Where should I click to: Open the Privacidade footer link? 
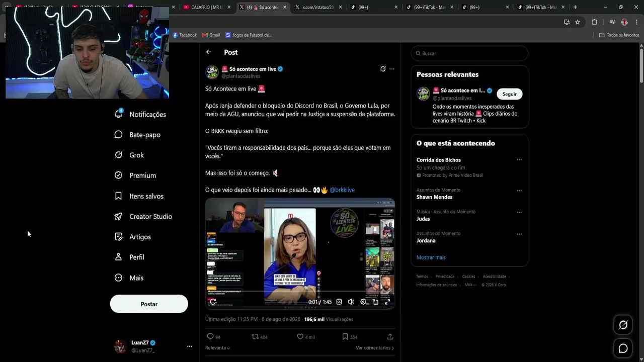pyautogui.click(x=445, y=277)
